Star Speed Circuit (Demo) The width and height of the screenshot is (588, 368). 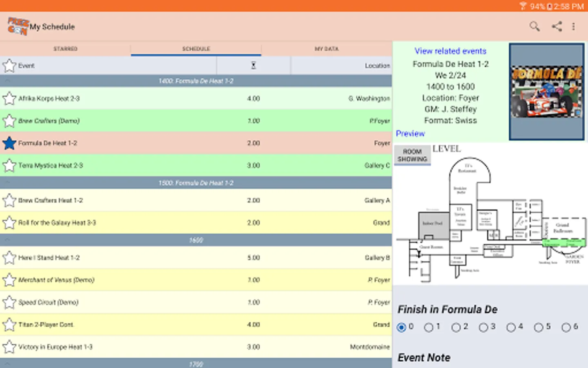(x=9, y=303)
